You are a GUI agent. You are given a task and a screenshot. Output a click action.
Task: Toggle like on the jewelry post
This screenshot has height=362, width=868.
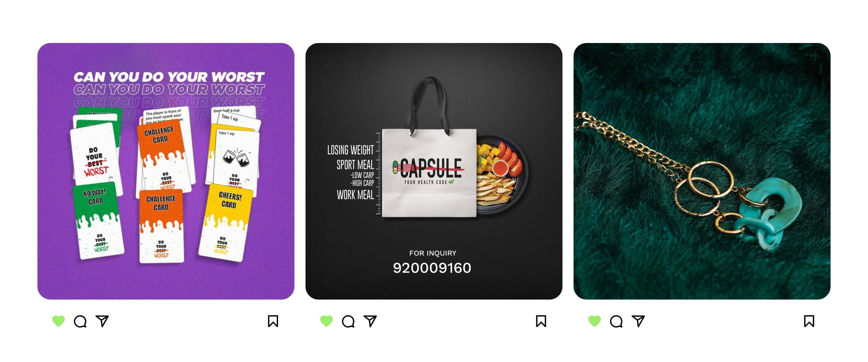595,321
